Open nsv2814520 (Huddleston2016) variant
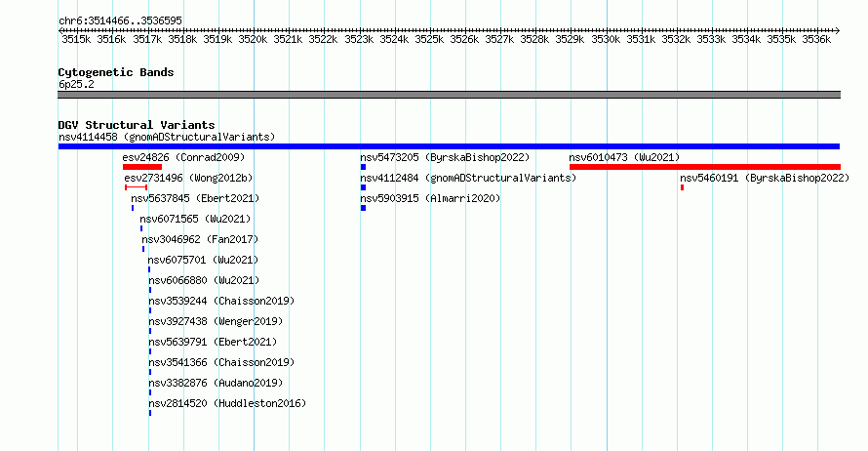 (x=227, y=403)
